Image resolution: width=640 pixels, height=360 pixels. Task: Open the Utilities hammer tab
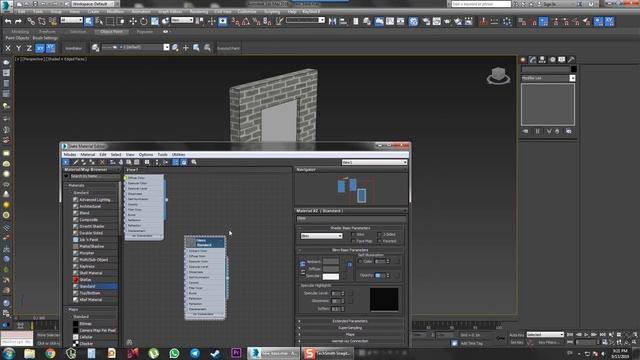tap(571, 60)
